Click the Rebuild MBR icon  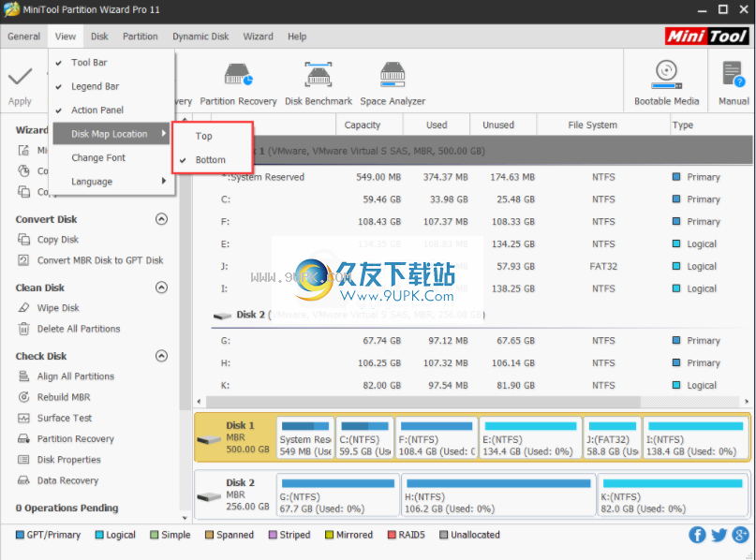[23, 397]
